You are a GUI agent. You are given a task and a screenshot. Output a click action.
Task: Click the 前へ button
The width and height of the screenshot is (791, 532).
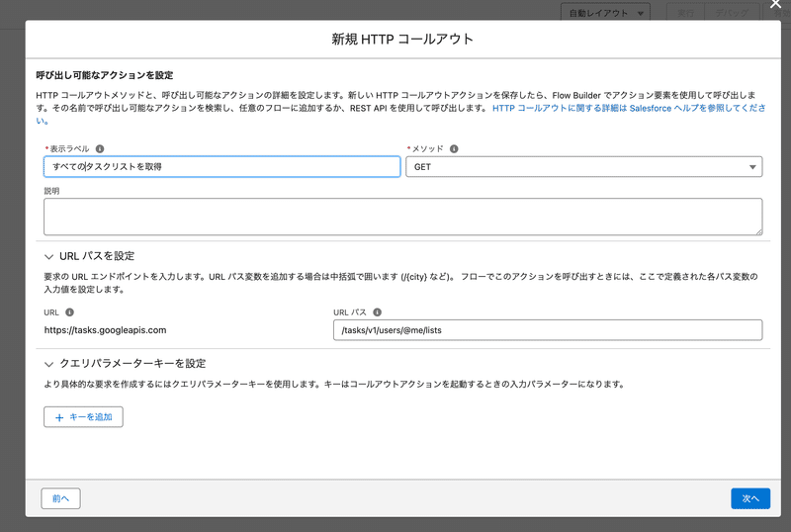[x=60, y=498]
